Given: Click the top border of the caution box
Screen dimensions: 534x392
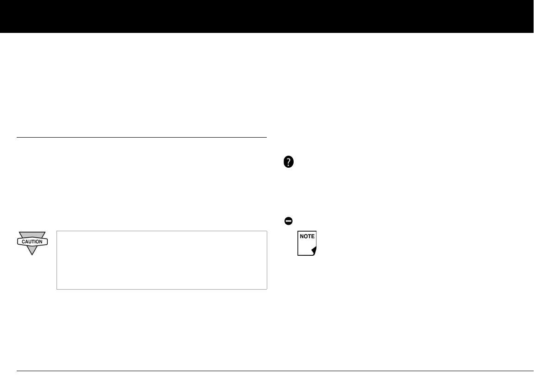Looking at the screenshot, I should point(162,231).
